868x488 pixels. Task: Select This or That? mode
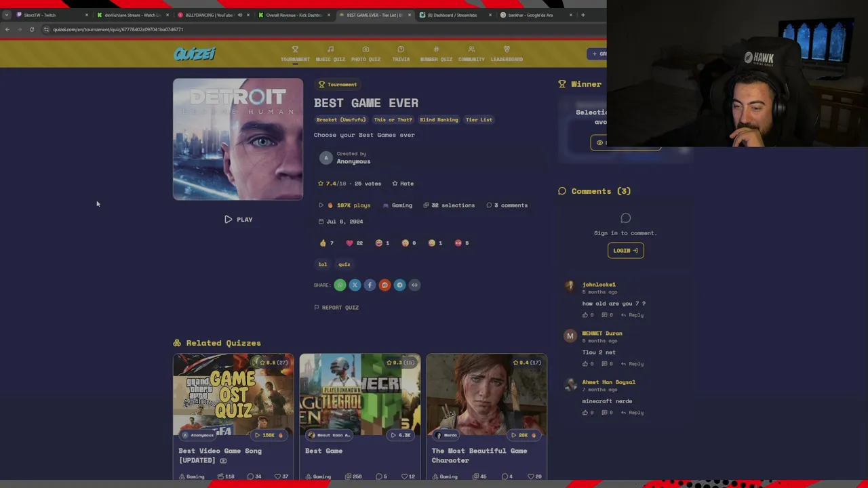click(x=393, y=120)
